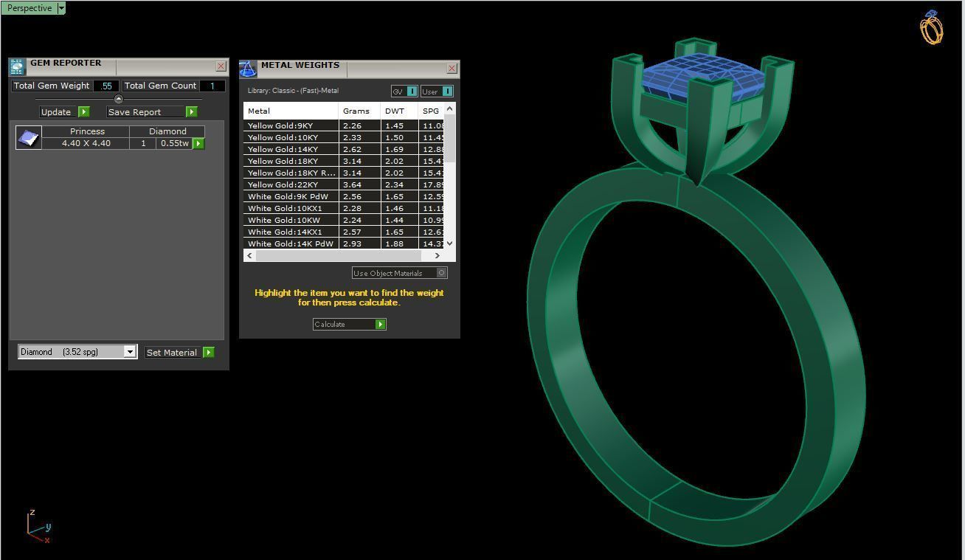Screen dimensions: 965x560
Task: Click the Save Report button
Action: tap(145, 112)
